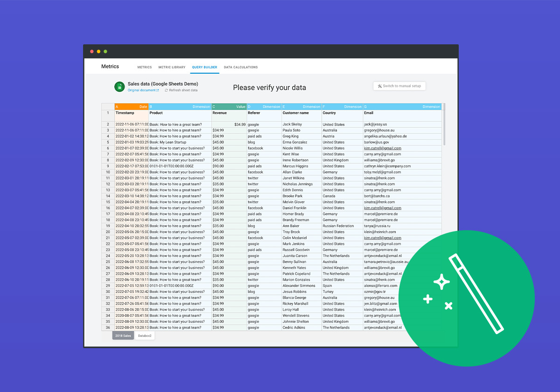Select the 2018 Sales sheet tab

pos(123,336)
